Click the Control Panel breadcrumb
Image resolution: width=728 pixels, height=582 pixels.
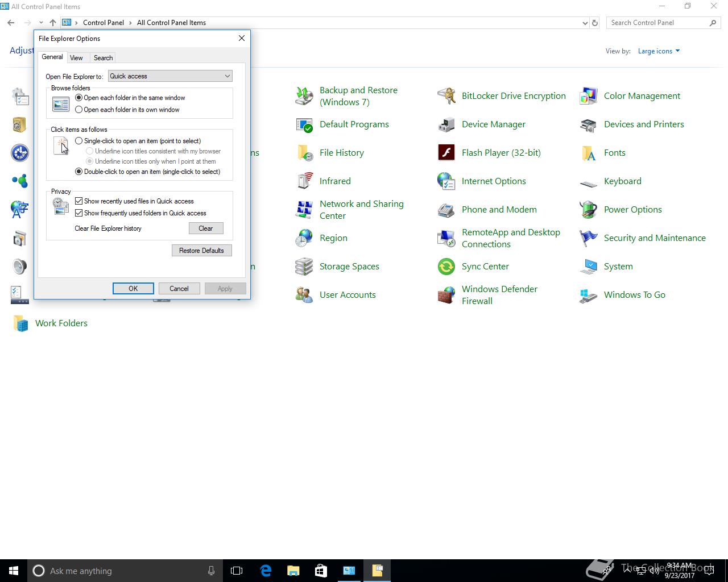click(x=104, y=23)
